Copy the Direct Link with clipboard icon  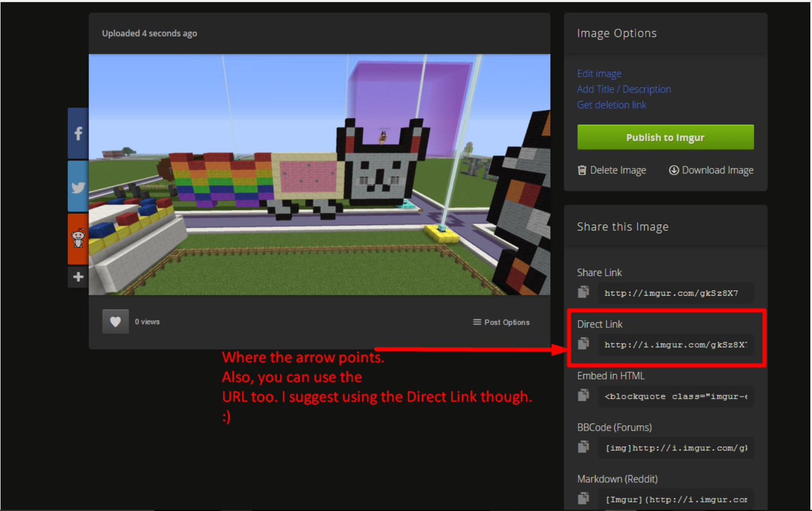tap(583, 344)
